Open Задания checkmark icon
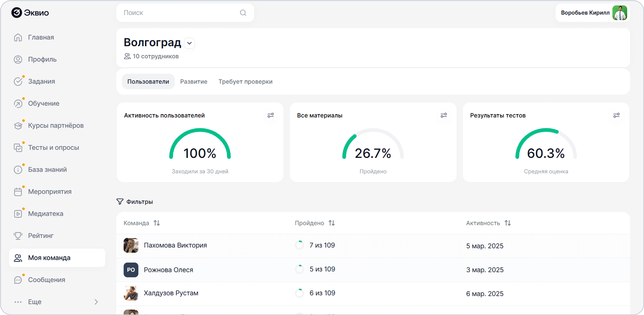Viewport: 644px width, 315px height. pos(18,81)
